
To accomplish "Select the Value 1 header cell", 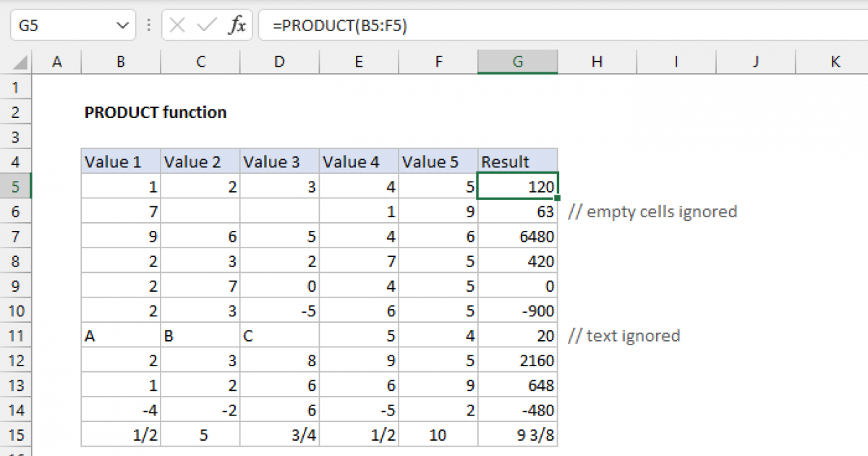I will click(120, 161).
